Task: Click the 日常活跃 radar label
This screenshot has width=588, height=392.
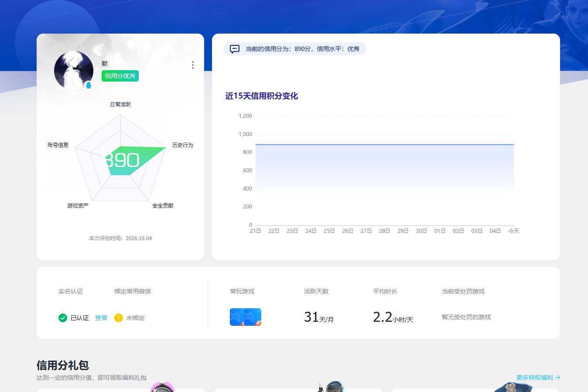Action: click(120, 104)
